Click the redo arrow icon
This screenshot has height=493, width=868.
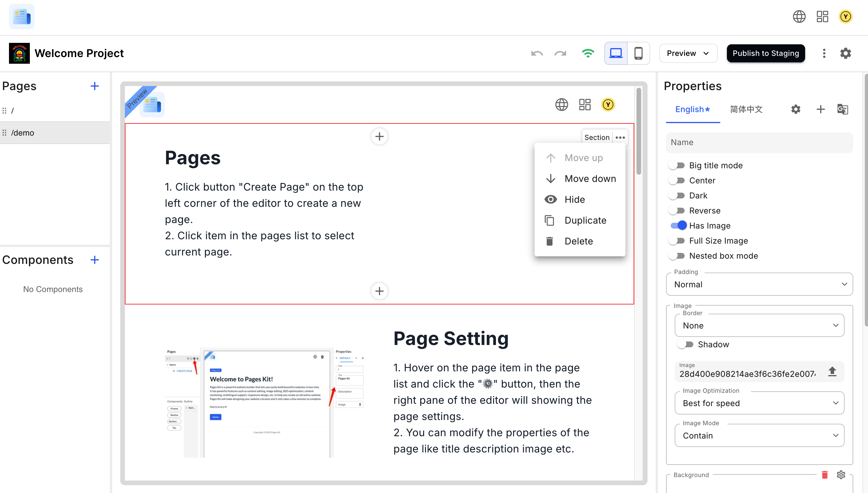point(561,53)
